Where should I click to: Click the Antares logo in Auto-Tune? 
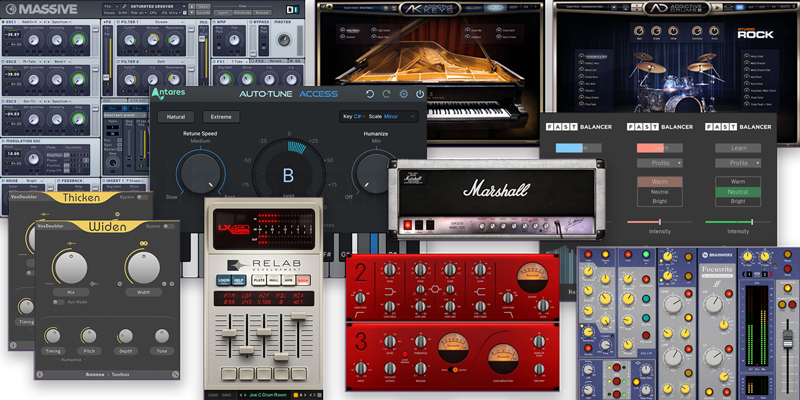point(169,93)
